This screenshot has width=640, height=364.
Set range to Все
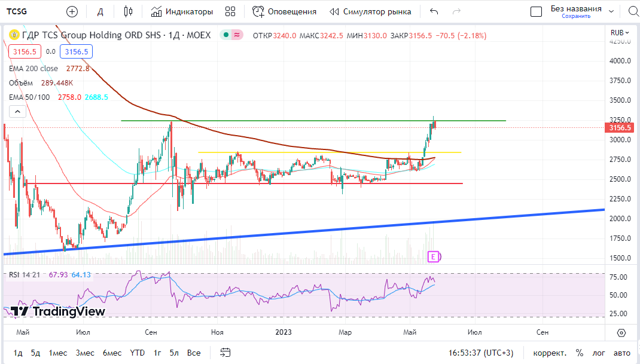(x=194, y=353)
